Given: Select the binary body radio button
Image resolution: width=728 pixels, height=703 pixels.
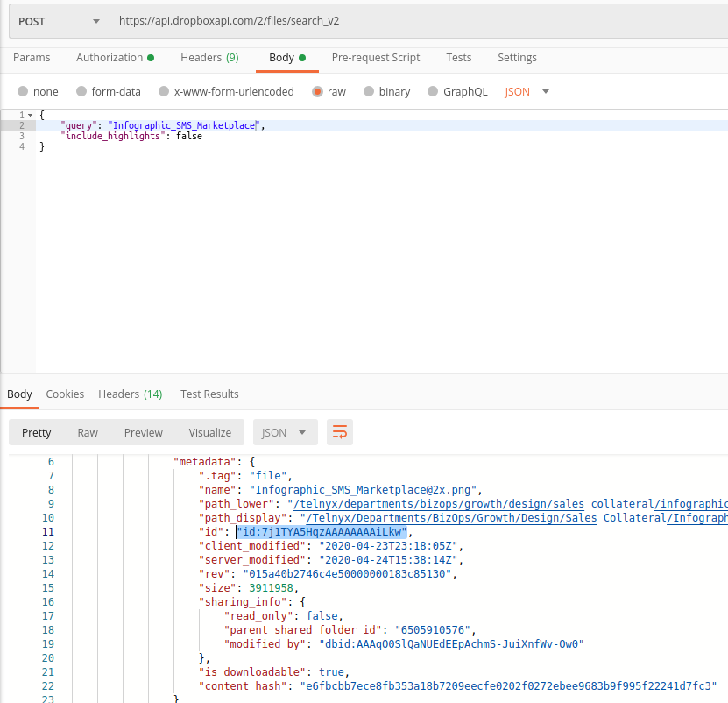Looking at the screenshot, I should tap(369, 92).
